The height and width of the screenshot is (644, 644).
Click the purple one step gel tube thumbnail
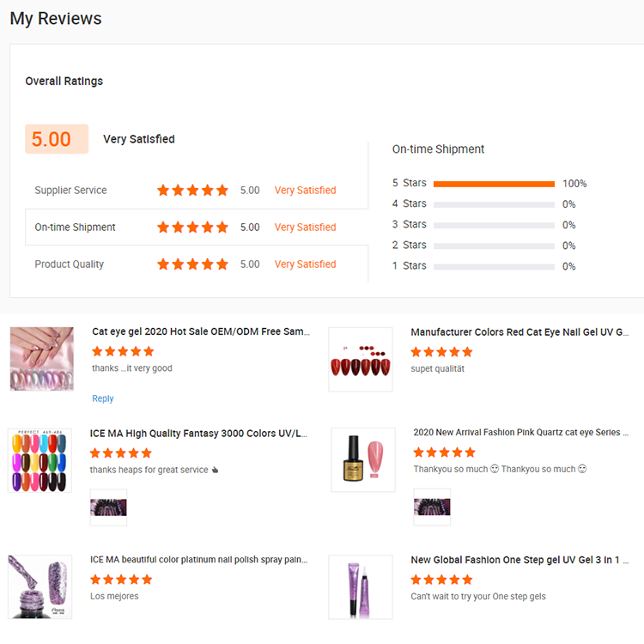click(x=361, y=587)
